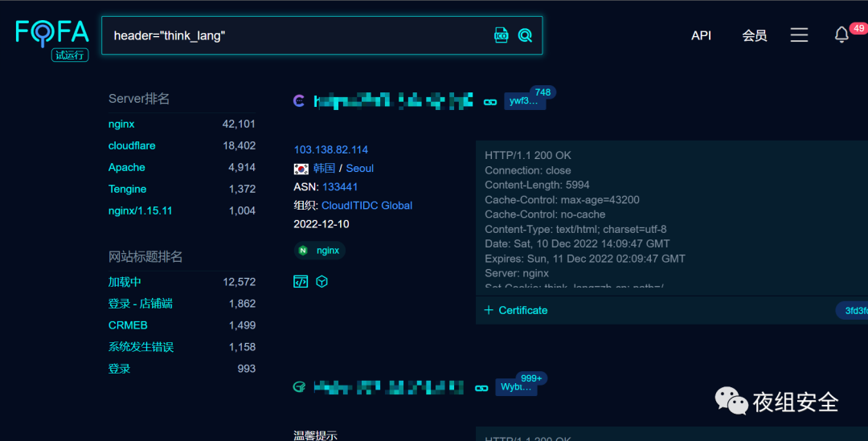Click the cube product icon
The image size is (868, 441).
point(321,282)
